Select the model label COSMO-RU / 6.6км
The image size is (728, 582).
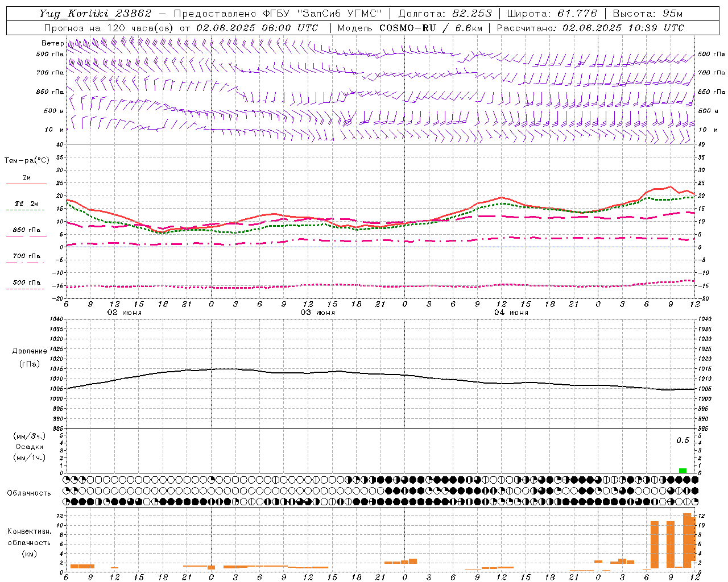431,28
